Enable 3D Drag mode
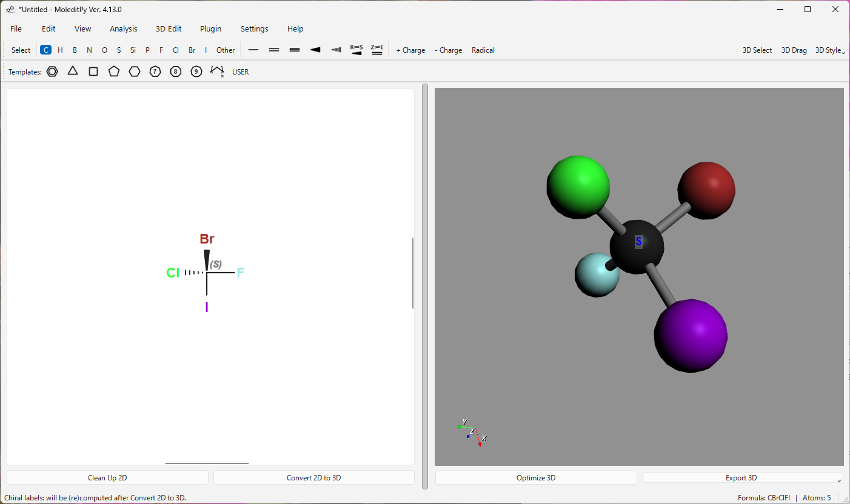 tap(794, 50)
